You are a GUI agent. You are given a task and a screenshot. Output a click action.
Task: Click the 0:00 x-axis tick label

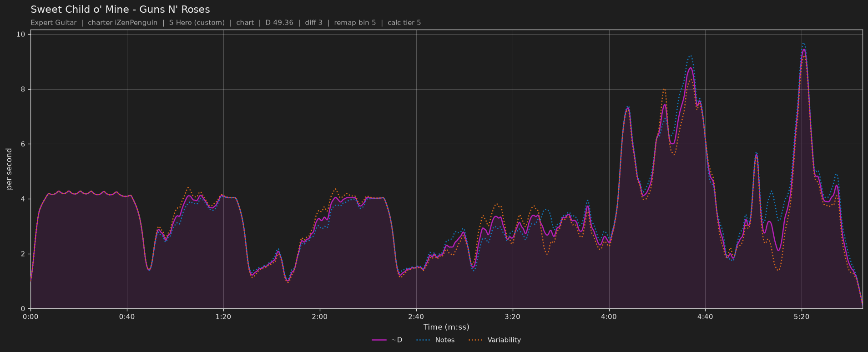[30, 317]
